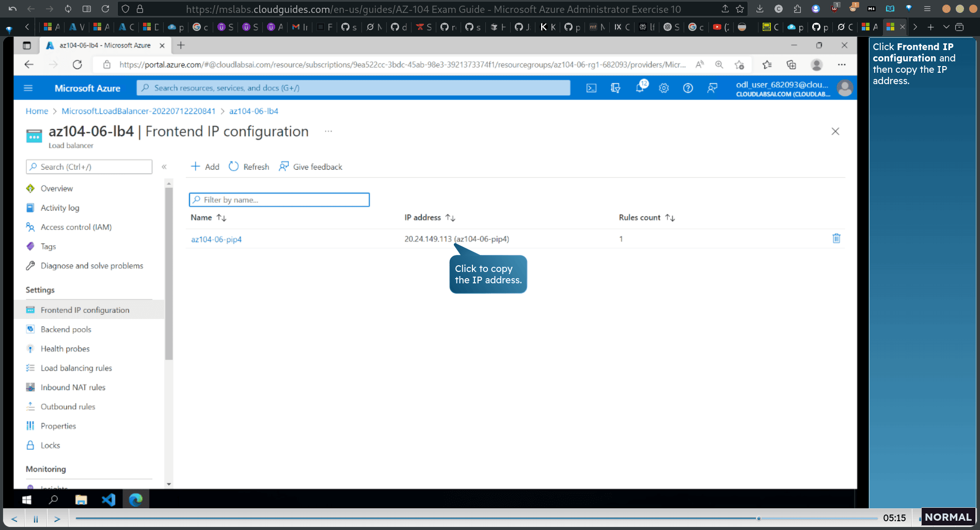The width and height of the screenshot is (980, 530).
Task: Click the odl_user account avatar
Action: [845, 88]
